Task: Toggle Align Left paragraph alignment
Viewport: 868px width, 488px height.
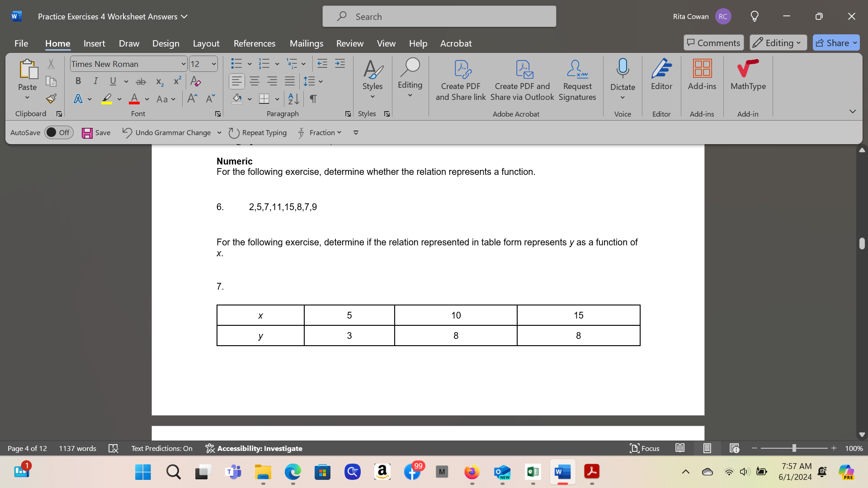Action: tap(236, 81)
